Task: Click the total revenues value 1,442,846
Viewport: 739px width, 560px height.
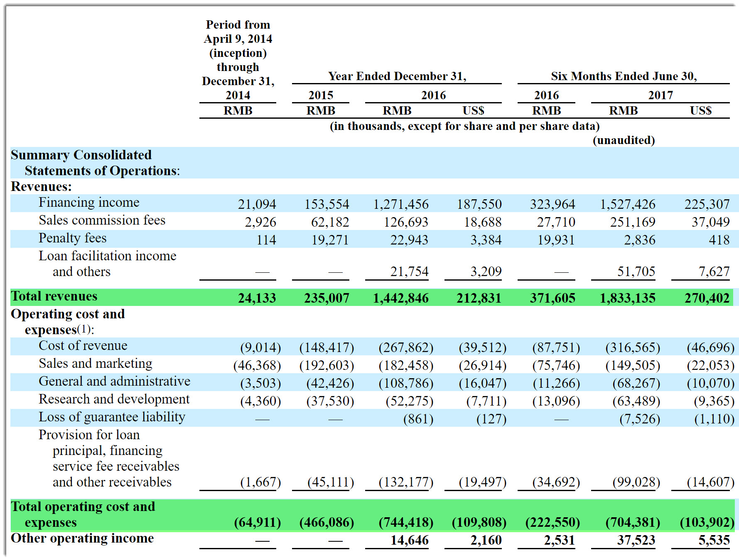Action: click(400, 298)
